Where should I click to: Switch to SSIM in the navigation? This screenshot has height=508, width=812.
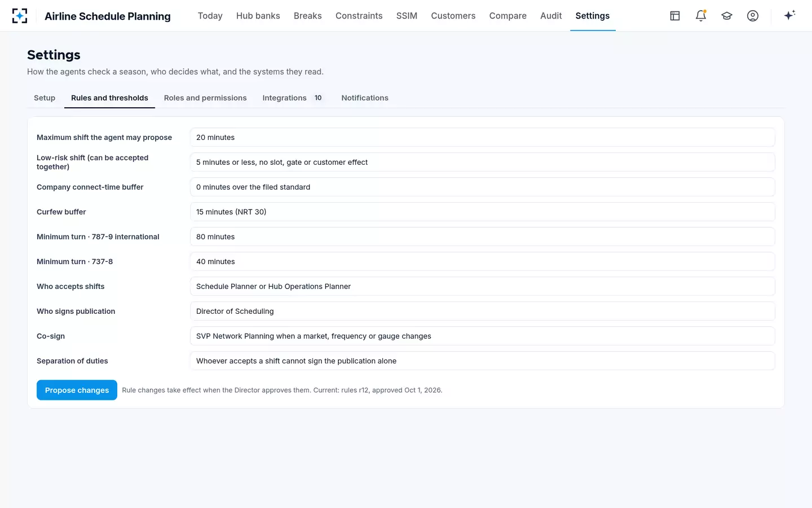407,16
